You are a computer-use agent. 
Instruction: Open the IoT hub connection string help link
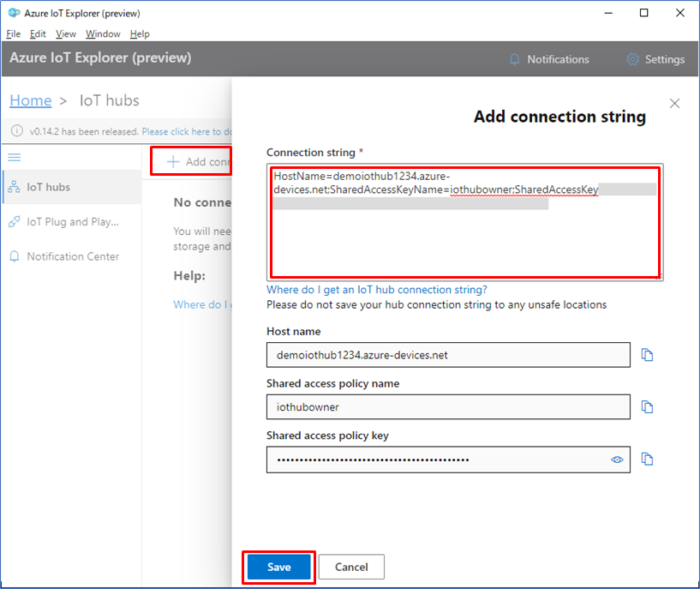[x=380, y=289]
